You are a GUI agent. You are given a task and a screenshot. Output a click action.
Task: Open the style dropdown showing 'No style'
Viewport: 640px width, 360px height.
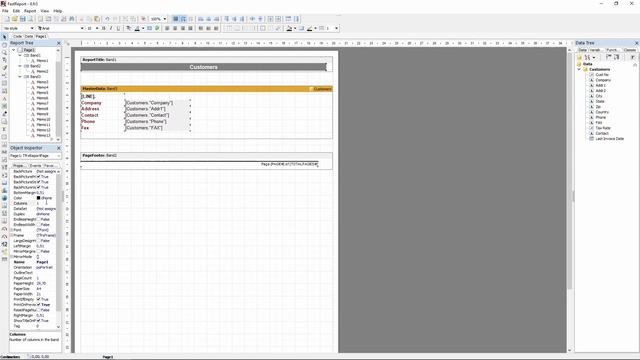(32, 28)
